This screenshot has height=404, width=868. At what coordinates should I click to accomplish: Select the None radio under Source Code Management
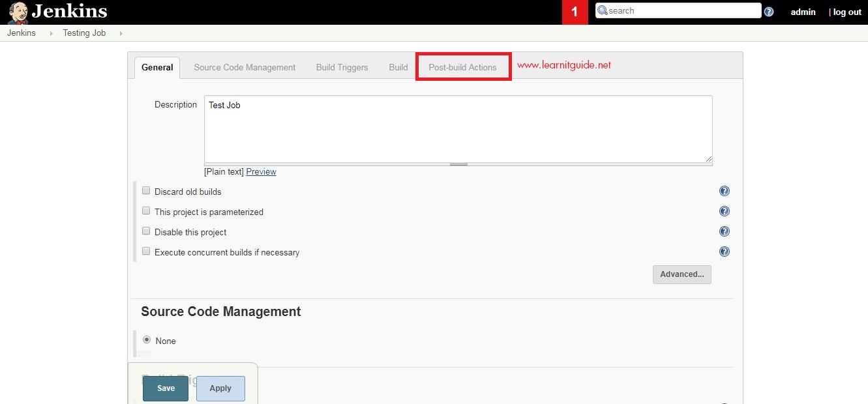tap(147, 339)
